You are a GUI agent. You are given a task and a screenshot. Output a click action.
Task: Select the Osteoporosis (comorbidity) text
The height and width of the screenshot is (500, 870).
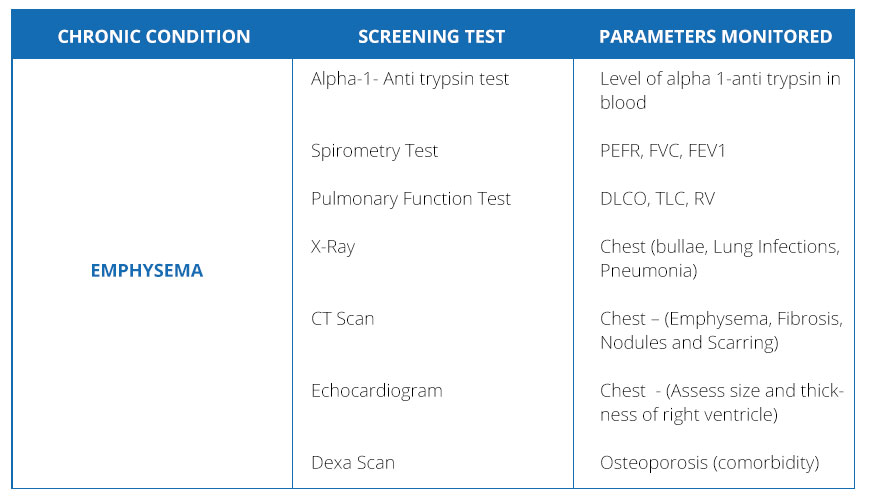click(709, 463)
